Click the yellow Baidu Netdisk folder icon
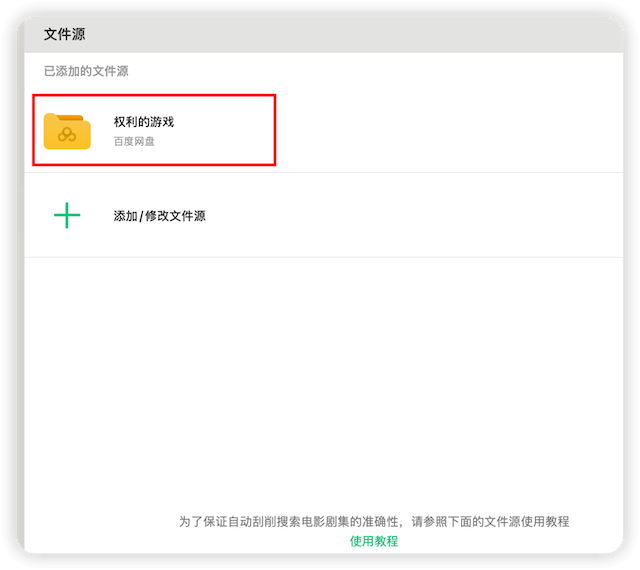The height and width of the screenshot is (570, 640). pyautogui.click(x=67, y=131)
